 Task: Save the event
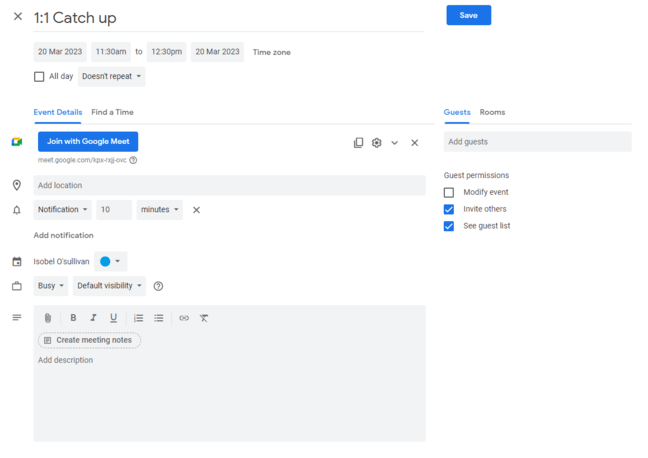pos(469,15)
